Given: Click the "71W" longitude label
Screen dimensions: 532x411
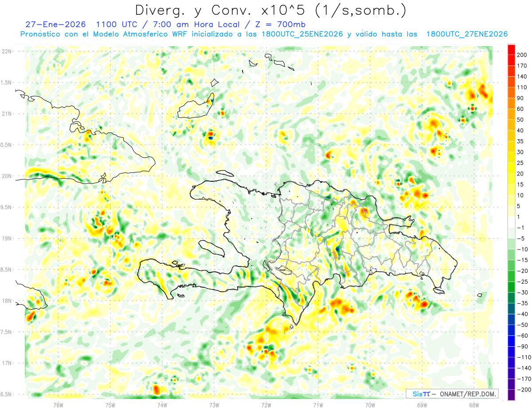Looking at the screenshot, I should point(318,404).
